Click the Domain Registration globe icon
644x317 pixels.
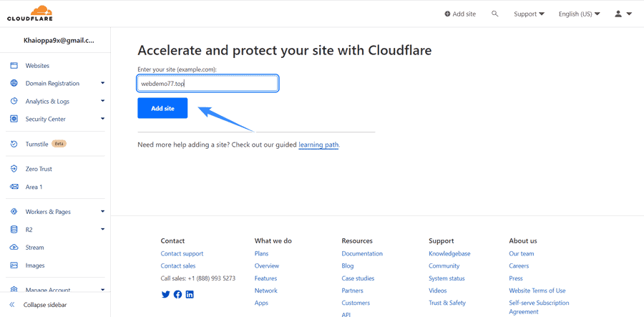14,83
